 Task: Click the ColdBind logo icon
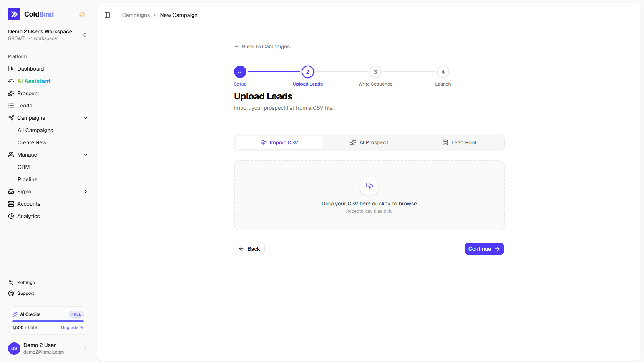point(14,14)
